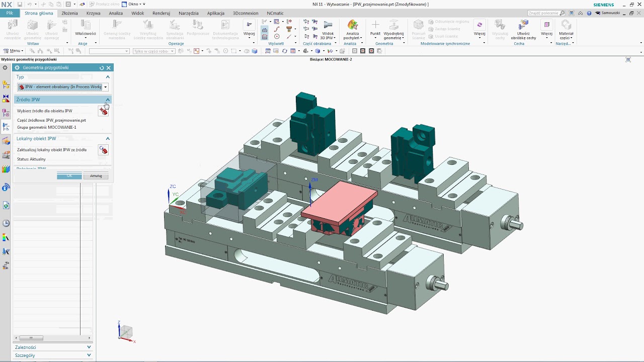The width and height of the screenshot is (644, 362).
Task: Switch to the Złożenia ribbon tab
Action: point(69,13)
